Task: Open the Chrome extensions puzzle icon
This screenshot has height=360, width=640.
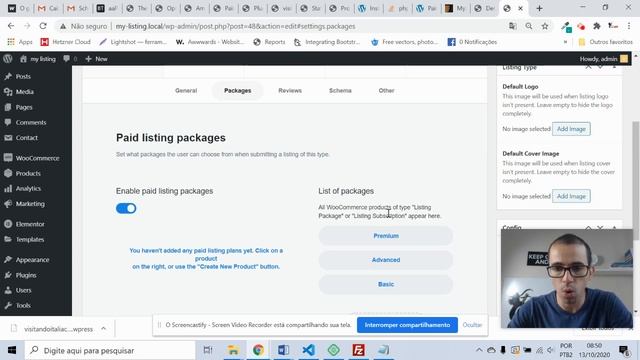Action: tap(597, 26)
